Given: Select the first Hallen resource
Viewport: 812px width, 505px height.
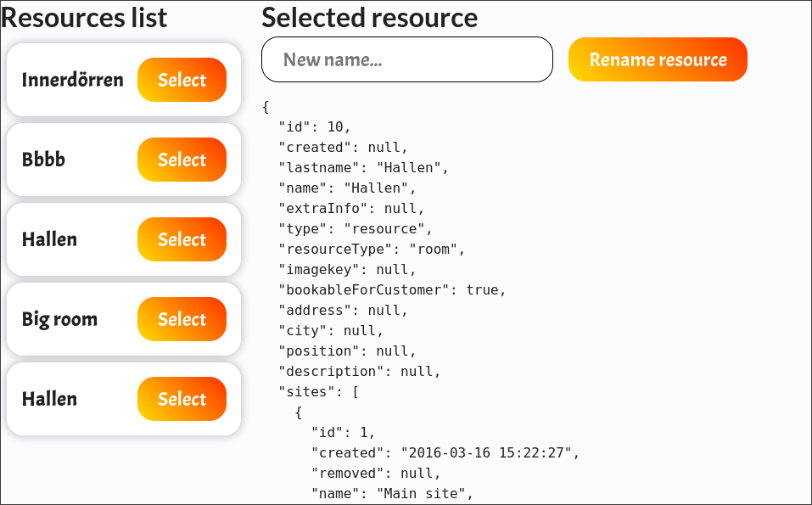Looking at the screenshot, I should point(182,239).
